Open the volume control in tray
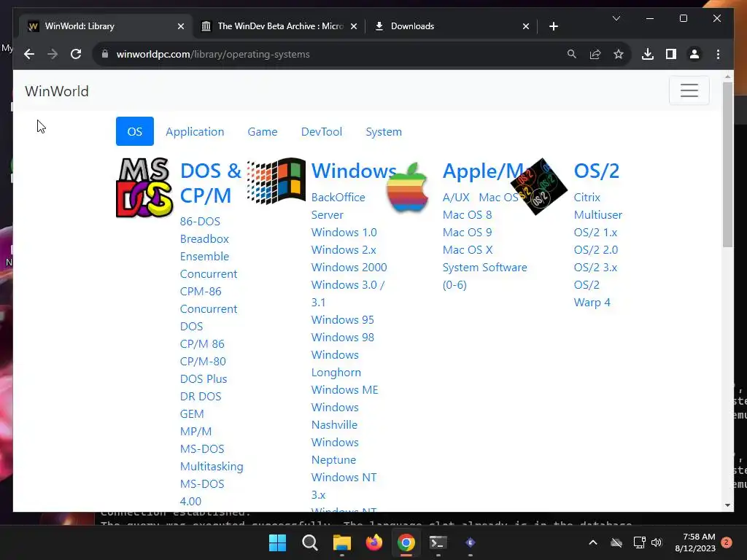Image resolution: width=747 pixels, height=560 pixels. click(x=657, y=542)
